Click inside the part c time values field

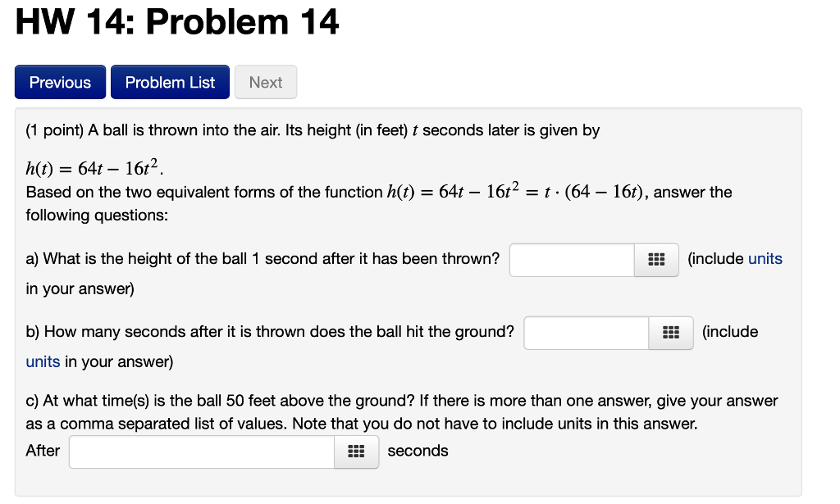coord(201,451)
